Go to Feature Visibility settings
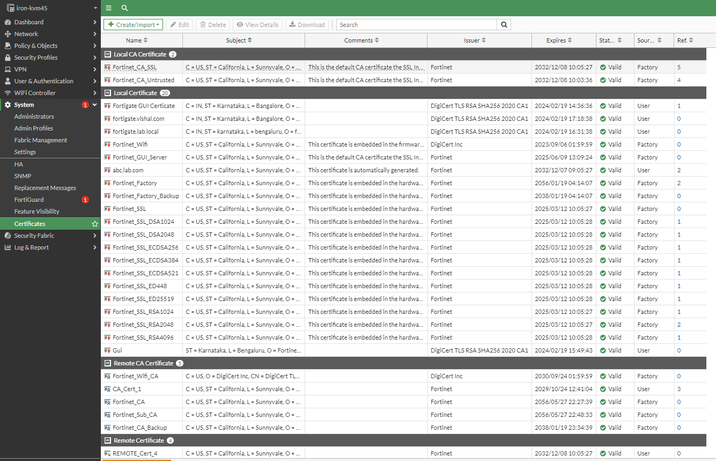716x461 pixels. point(37,211)
